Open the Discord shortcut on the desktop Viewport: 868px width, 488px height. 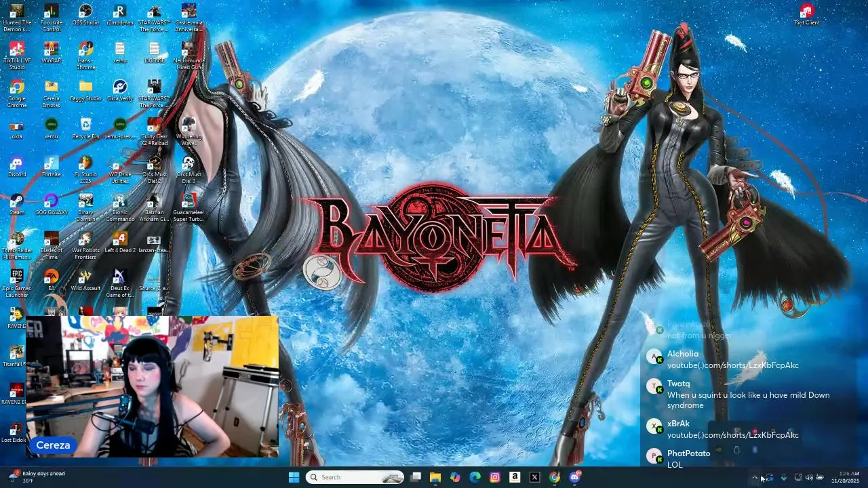coord(17,167)
